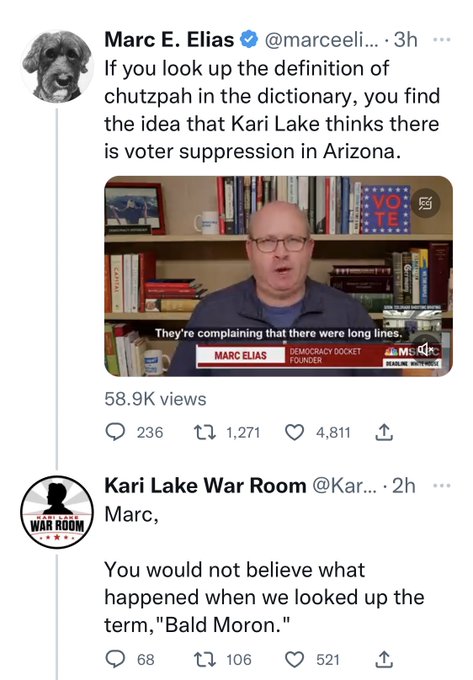This screenshot has height=680, width=473.
Task: Play the Marc Elias MSNBC video
Action: click(x=278, y=276)
